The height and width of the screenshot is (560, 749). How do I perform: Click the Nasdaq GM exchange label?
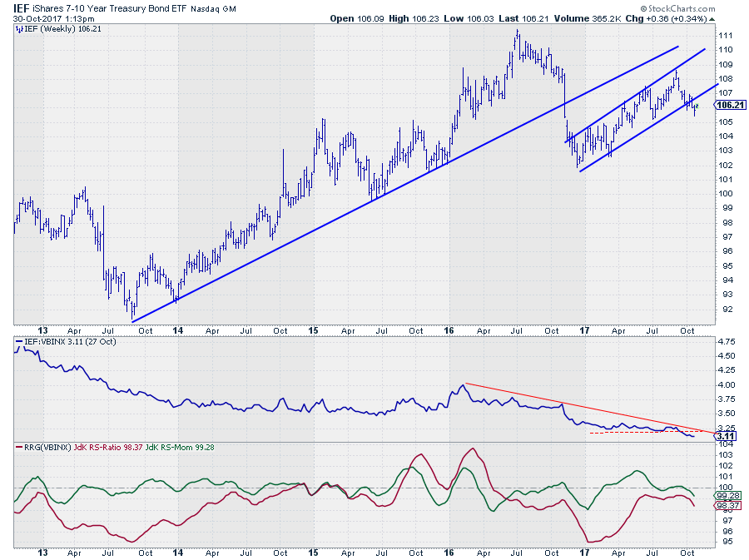213,8
